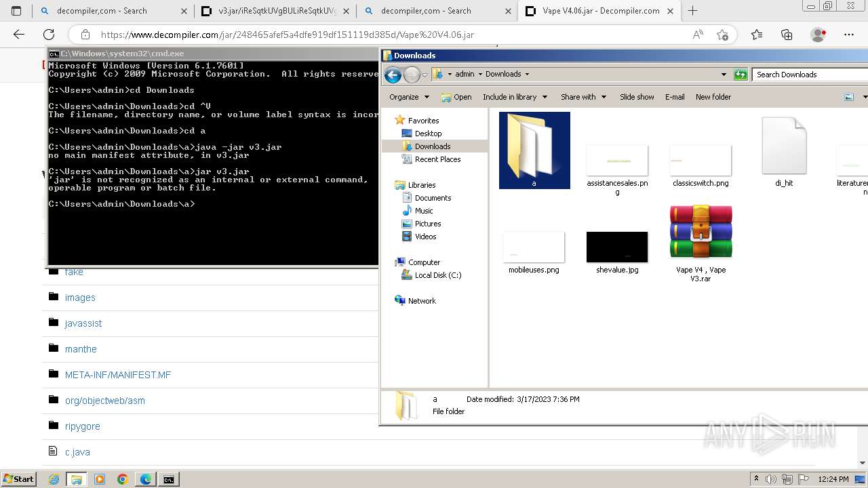Toggle read aloud icon in address bar
Image resolution: width=868 pixels, height=488 pixels.
click(x=698, y=35)
